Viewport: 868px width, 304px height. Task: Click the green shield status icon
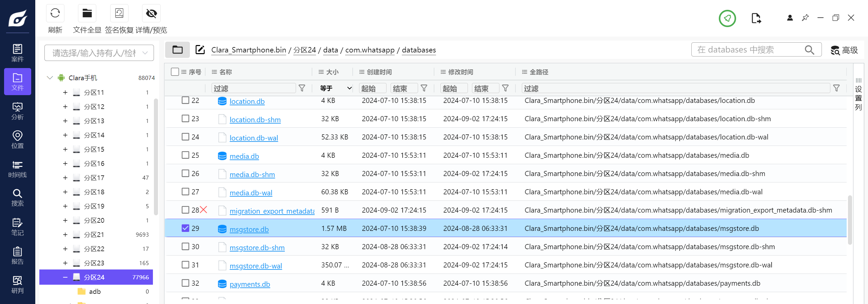[727, 18]
